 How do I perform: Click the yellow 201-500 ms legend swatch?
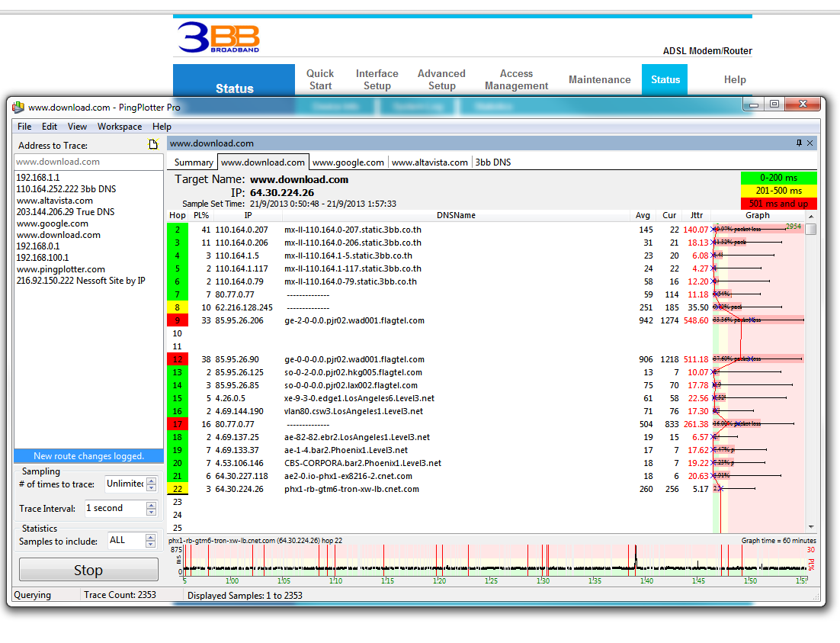[x=778, y=191]
